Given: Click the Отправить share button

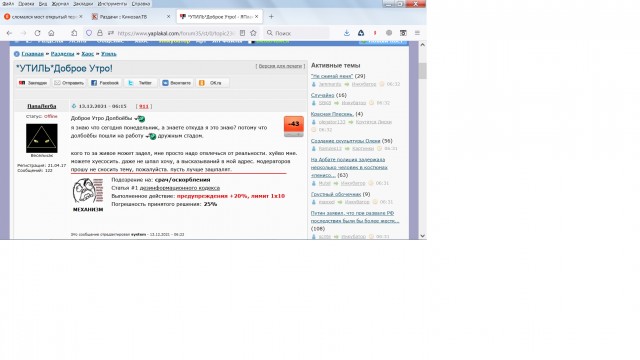Looking at the screenshot, I should (x=69, y=83).
